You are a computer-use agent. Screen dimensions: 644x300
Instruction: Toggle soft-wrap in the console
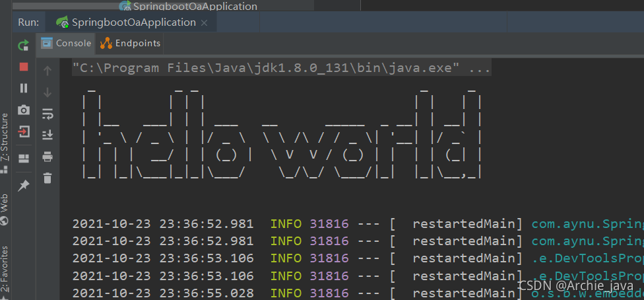[x=48, y=114]
